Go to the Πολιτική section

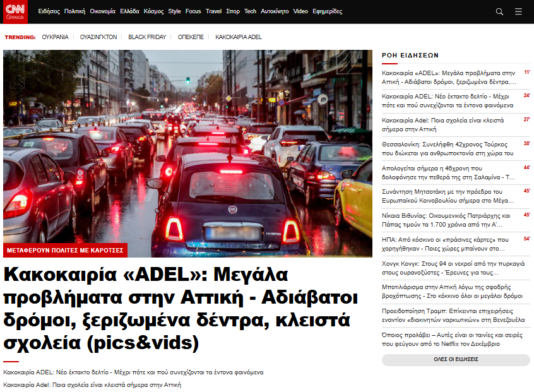[x=74, y=11]
